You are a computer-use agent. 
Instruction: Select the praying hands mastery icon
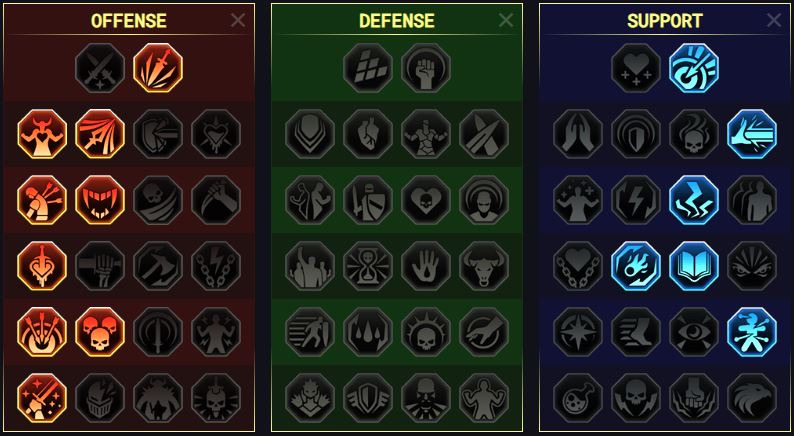578,134
